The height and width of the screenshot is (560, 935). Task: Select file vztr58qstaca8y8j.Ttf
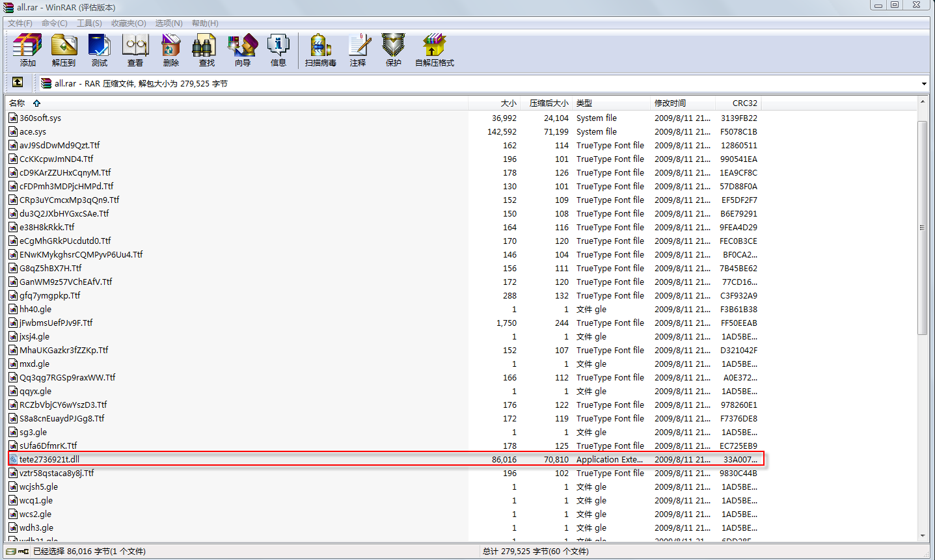click(57, 473)
